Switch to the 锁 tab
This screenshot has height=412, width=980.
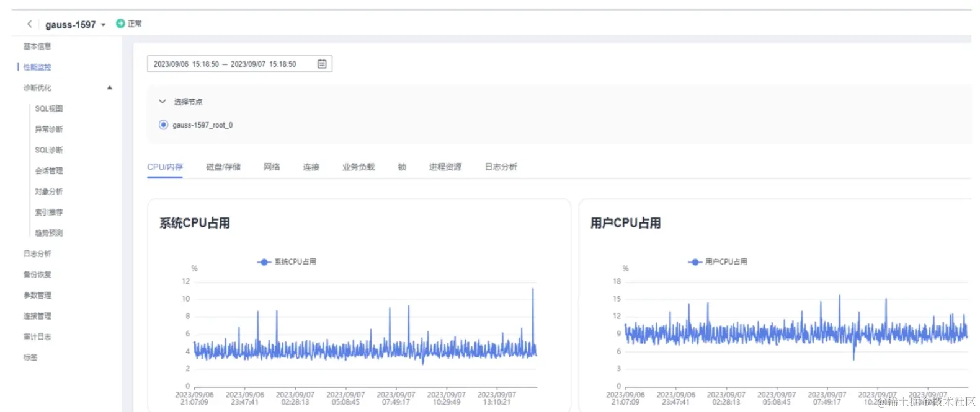[402, 167]
